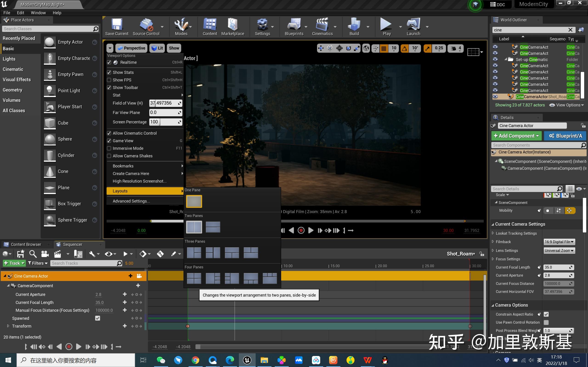The width and height of the screenshot is (588, 367).
Task: Click Save Current
Action: pyautogui.click(x=116, y=27)
